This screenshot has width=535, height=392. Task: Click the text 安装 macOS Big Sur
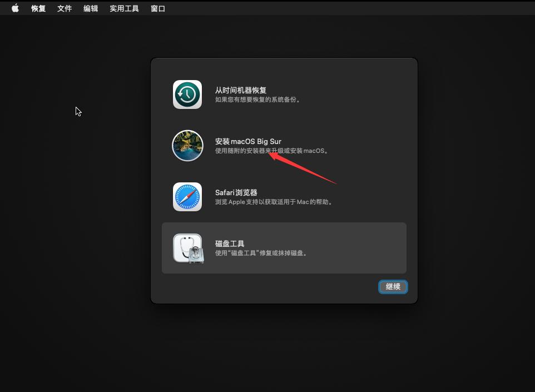click(x=247, y=141)
